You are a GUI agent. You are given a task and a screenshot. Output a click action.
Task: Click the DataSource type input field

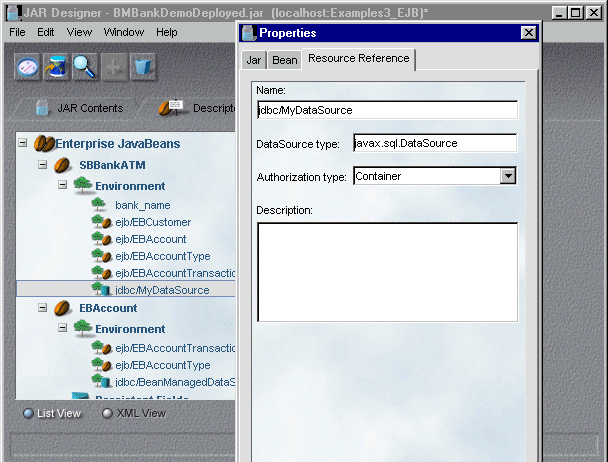(435, 143)
